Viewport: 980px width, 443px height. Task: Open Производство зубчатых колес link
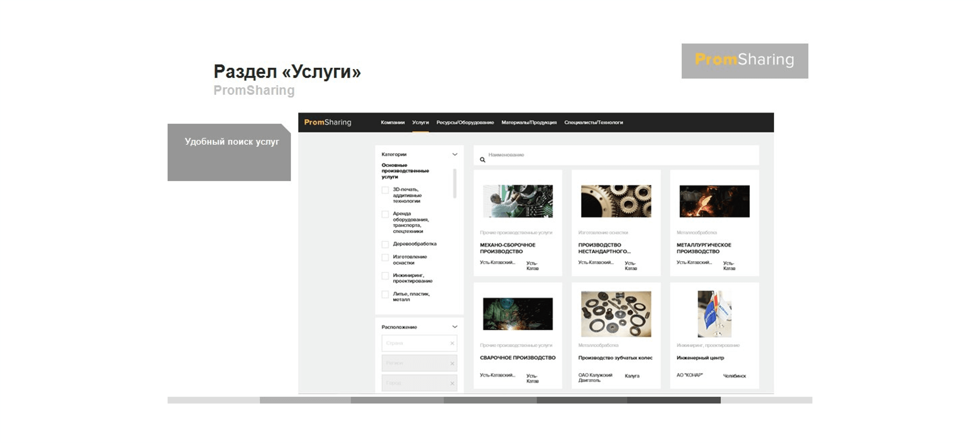[615, 358]
